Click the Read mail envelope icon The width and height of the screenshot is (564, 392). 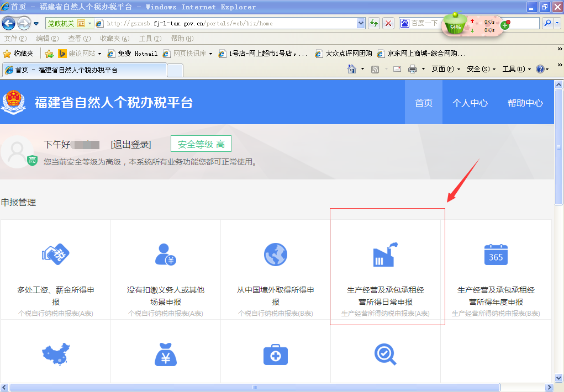tap(397, 69)
